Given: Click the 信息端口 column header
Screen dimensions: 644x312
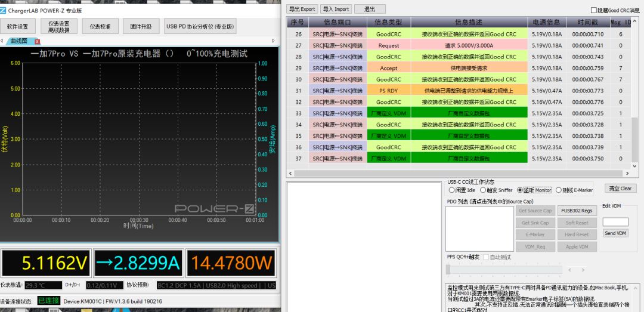Looking at the screenshot, I should [x=338, y=22].
